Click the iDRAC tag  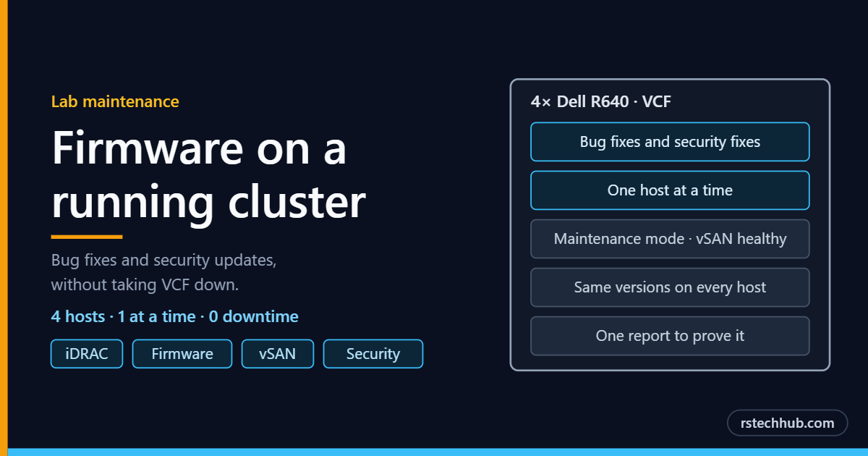pos(87,354)
